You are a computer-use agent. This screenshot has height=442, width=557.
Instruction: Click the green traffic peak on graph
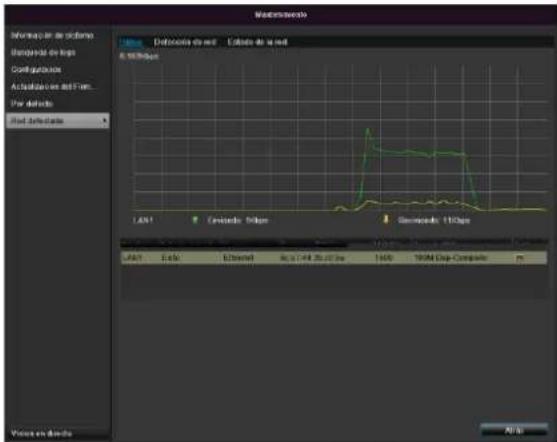pos(368,131)
